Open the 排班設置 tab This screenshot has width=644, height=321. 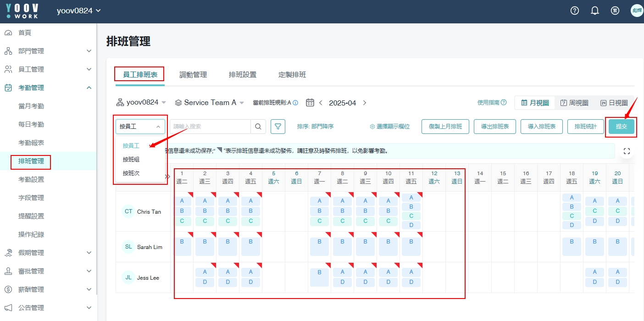243,75
